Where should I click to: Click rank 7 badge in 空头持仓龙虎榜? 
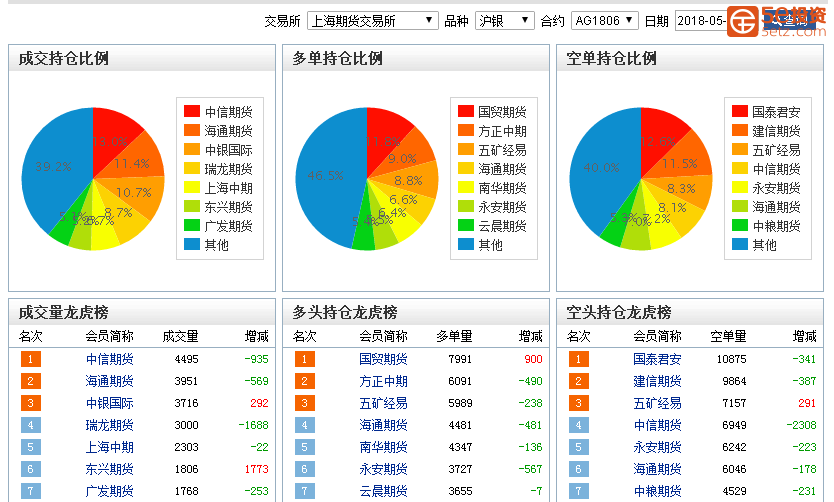pyautogui.click(x=579, y=491)
